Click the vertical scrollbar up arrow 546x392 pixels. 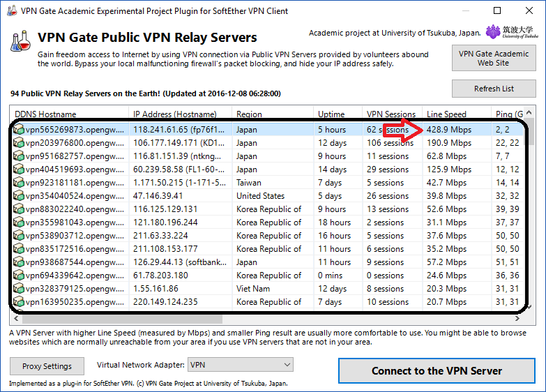(529, 112)
